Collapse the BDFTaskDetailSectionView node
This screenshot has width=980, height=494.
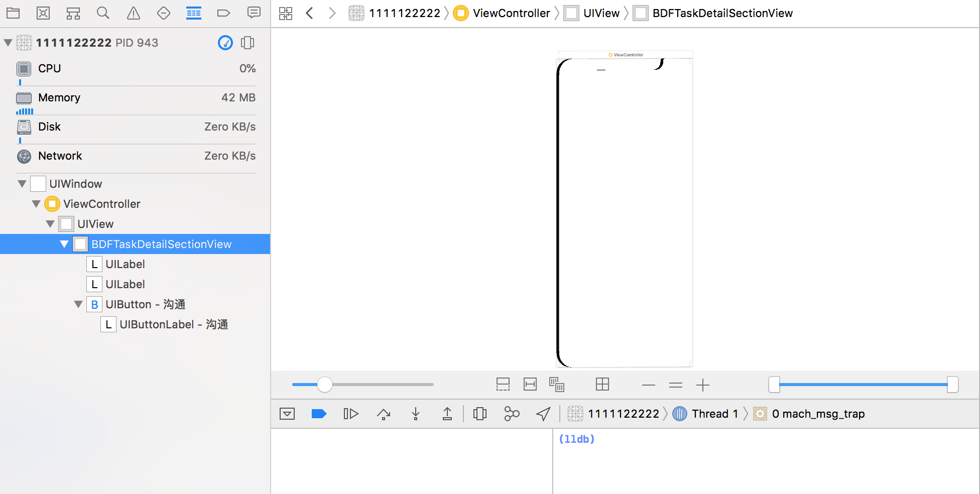coord(64,244)
